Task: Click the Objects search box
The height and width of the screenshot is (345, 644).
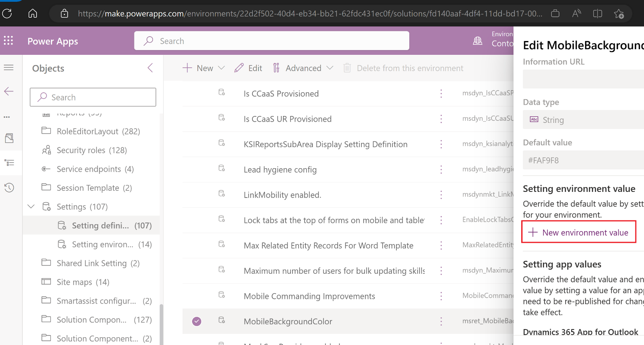Action: click(x=93, y=97)
